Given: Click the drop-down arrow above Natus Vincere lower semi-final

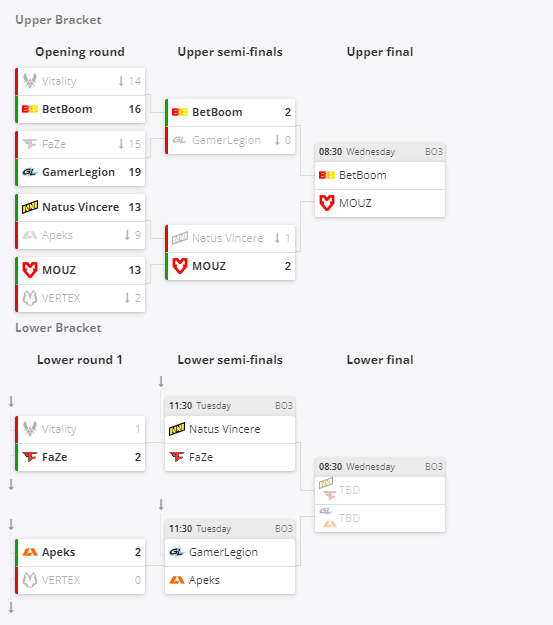Looking at the screenshot, I should point(161,381).
